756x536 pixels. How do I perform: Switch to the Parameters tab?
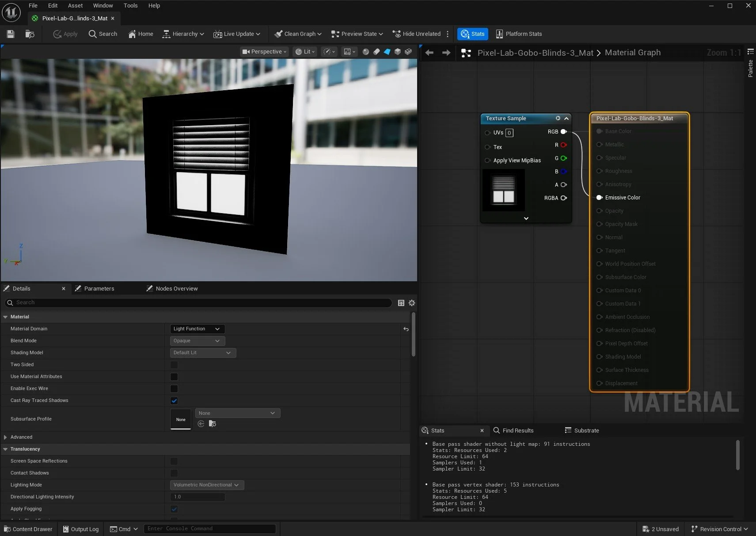point(99,289)
